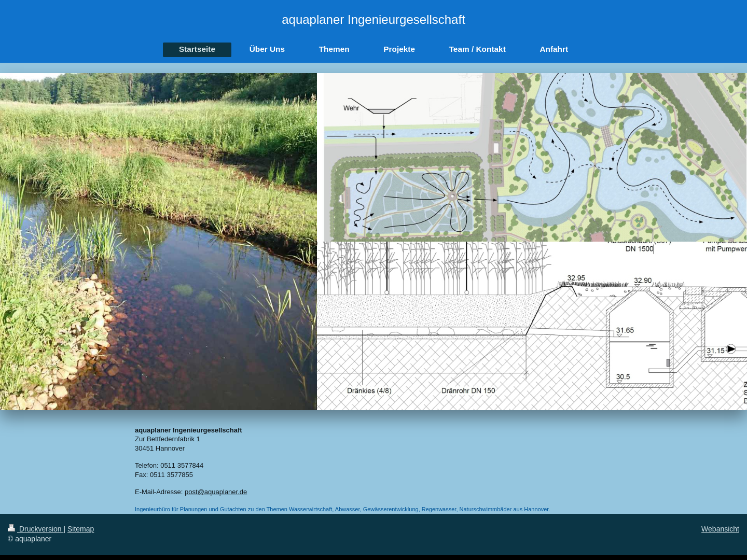
Task: Click the bold address heading aquaplaner Ingenieurgesellschaft
Action: [188, 430]
